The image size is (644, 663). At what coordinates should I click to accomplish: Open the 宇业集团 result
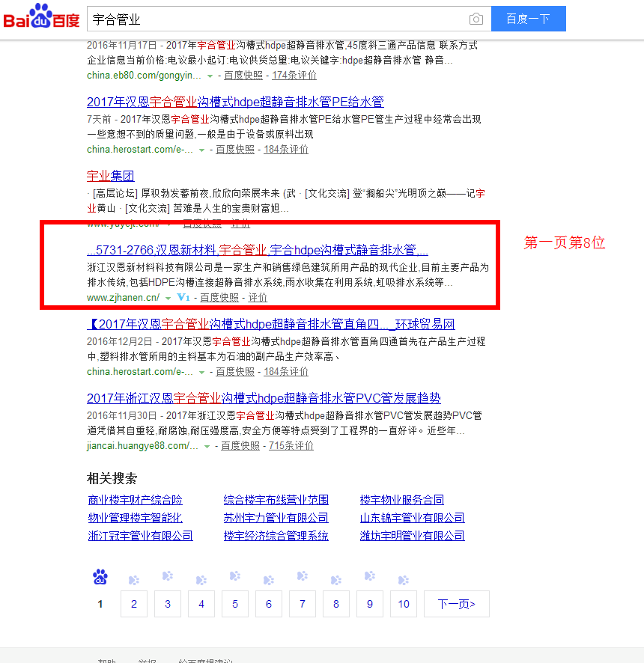(x=110, y=176)
